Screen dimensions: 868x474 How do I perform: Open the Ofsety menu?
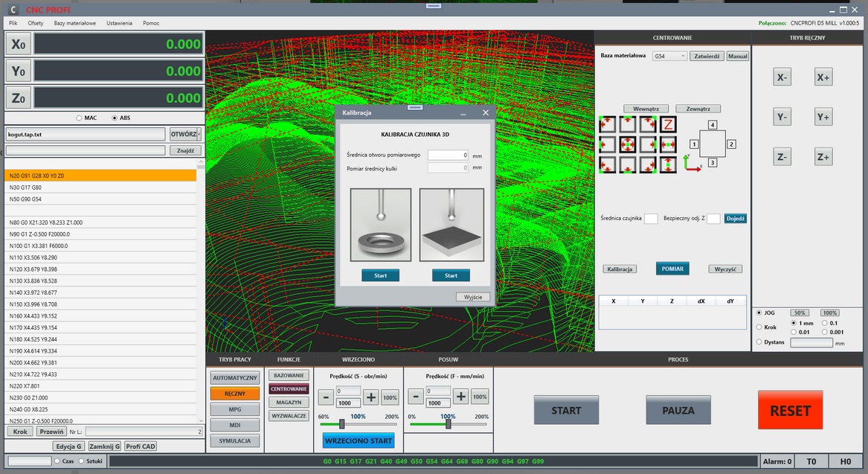[x=36, y=23]
